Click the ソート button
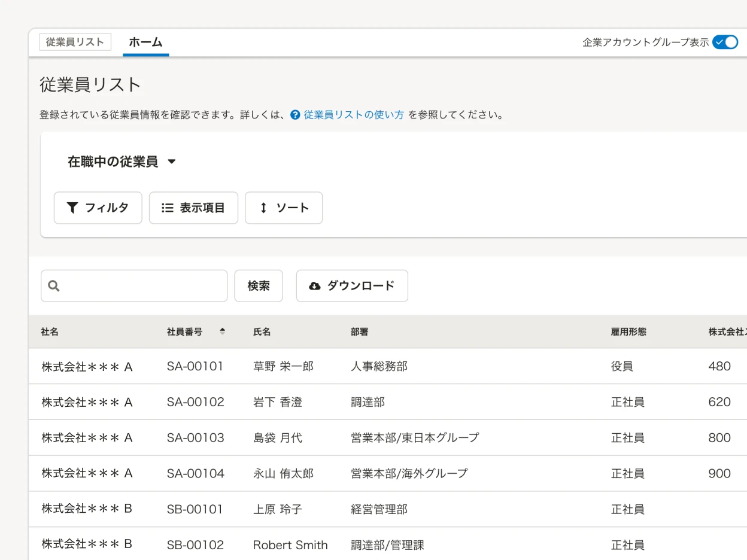This screenshot has height=560, width=747. pyautogui.click(x=284, y=208)
